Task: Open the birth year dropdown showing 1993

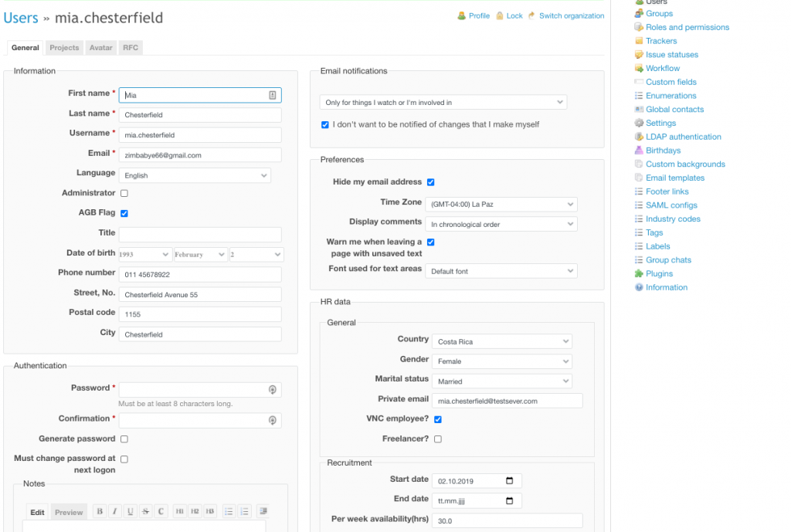Action: click(x=145, y=255)
